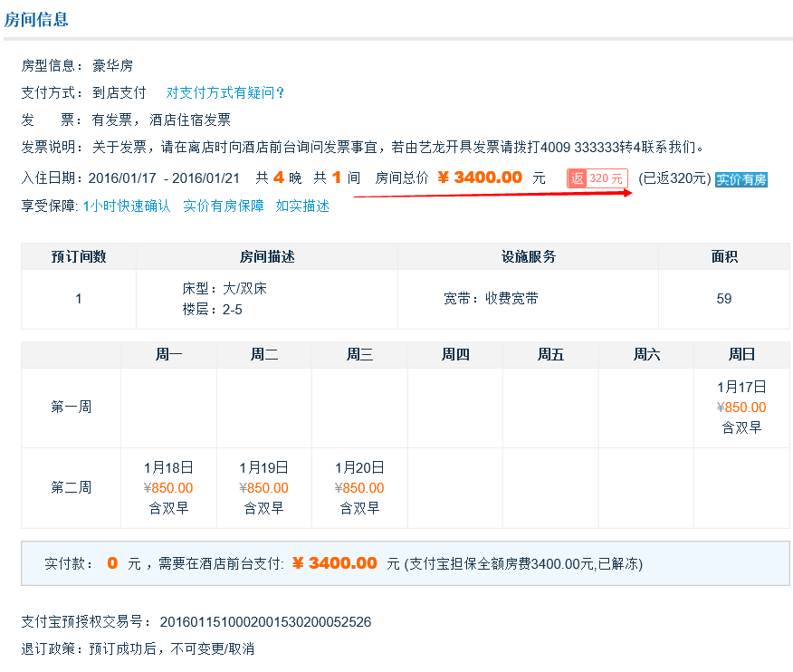This screenshot has height=672, width=793.
Task: Click the 房间描述 column header
Action: point(266,256)
